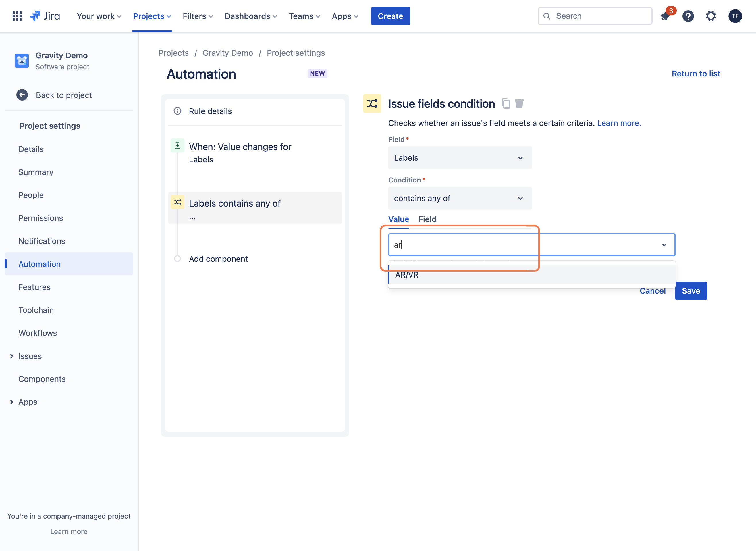Navigate to Gravity Demo breadcrumb
Image resolution: width=756 pixels, height=551 pixels.
tap(228, 53)
